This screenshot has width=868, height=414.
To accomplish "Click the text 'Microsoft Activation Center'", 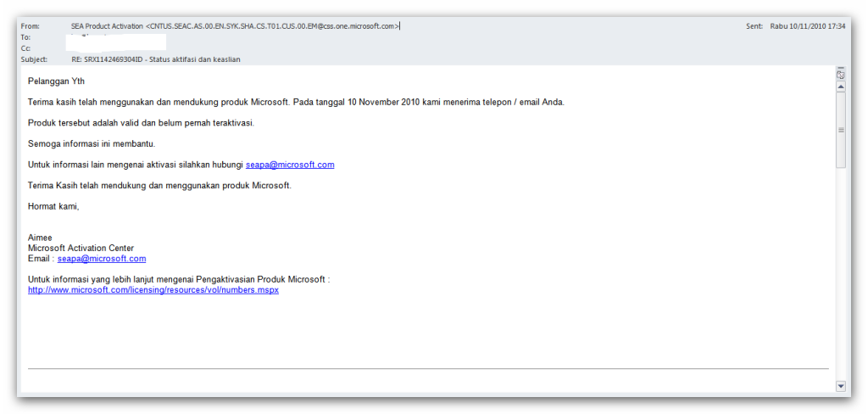I will point(81,248).
